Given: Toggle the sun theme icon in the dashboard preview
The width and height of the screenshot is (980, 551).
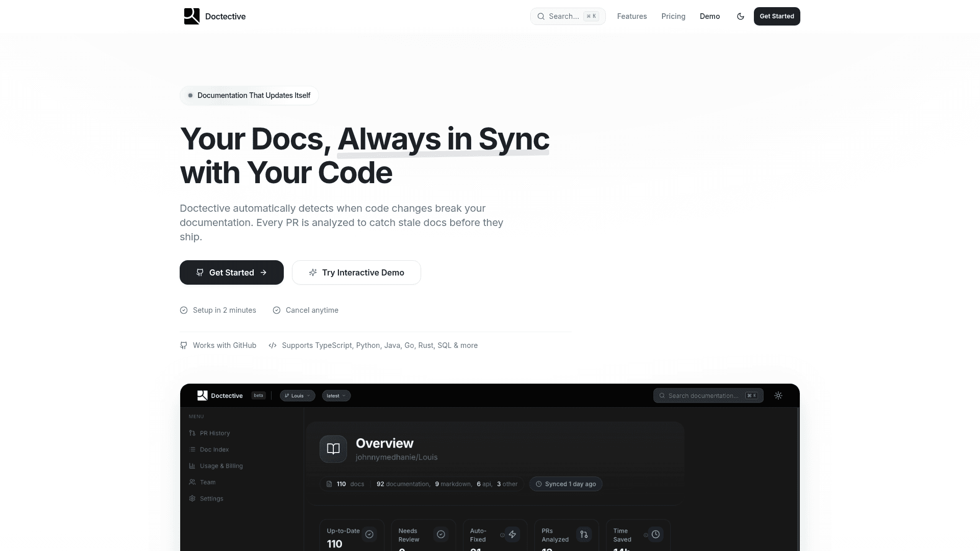Looking at the screenshot, I should [778, 395].
